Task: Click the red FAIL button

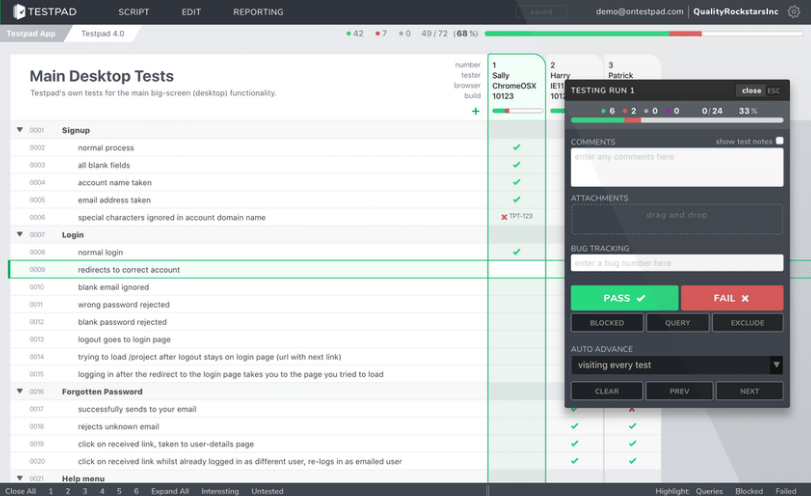Action: (x=731, y=298)
